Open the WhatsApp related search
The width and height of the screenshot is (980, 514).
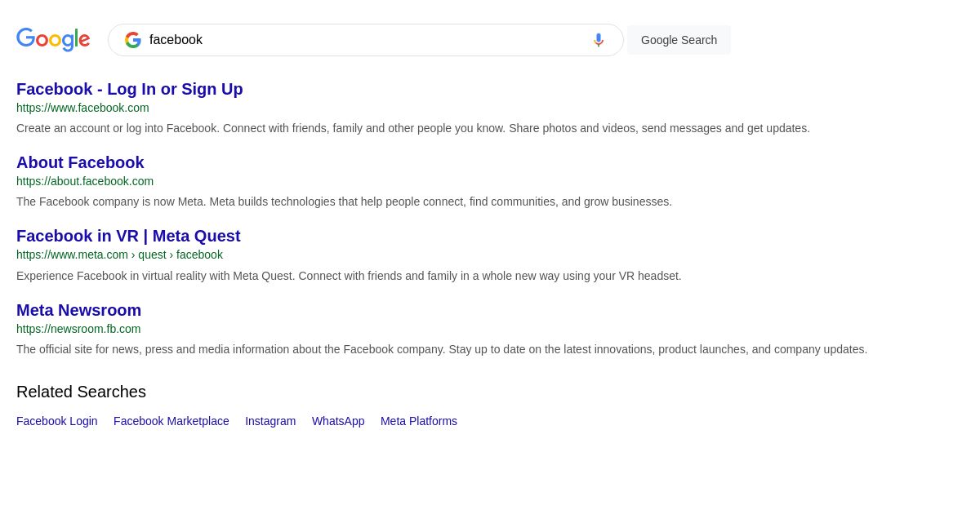pyautogui.click(x=338, y=421)
